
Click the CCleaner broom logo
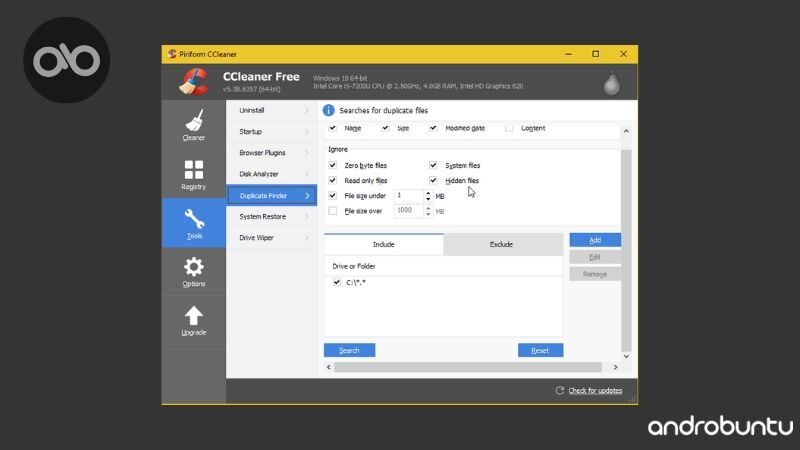click(x=193, y=82)
